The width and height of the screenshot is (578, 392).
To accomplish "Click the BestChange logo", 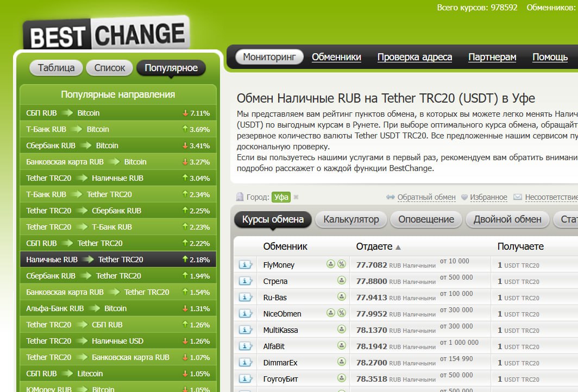I will pyautogui.click(x=106, y=34).
